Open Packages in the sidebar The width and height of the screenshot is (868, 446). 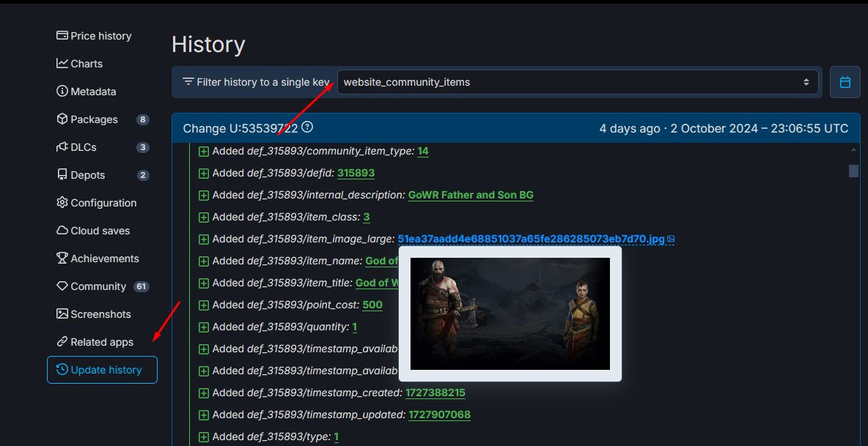[x=87, y=119]
